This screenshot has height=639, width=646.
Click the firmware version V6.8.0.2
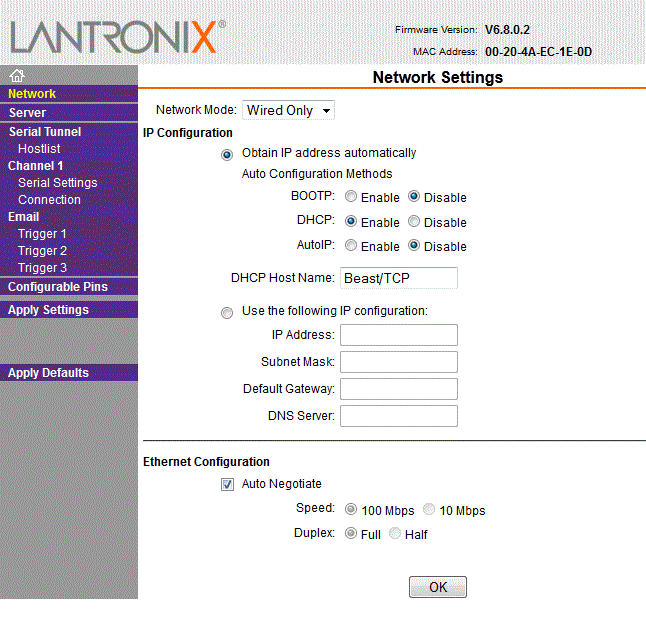507,30
